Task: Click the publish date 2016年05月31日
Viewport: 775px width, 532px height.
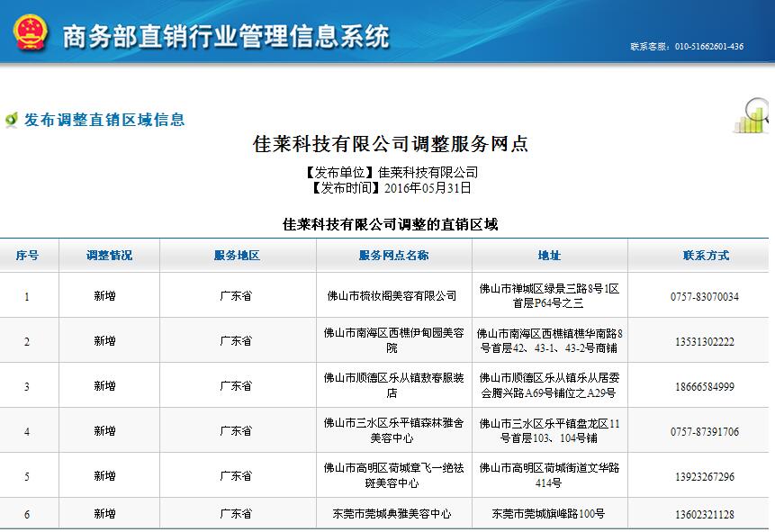Action: (x=428, y=188)
